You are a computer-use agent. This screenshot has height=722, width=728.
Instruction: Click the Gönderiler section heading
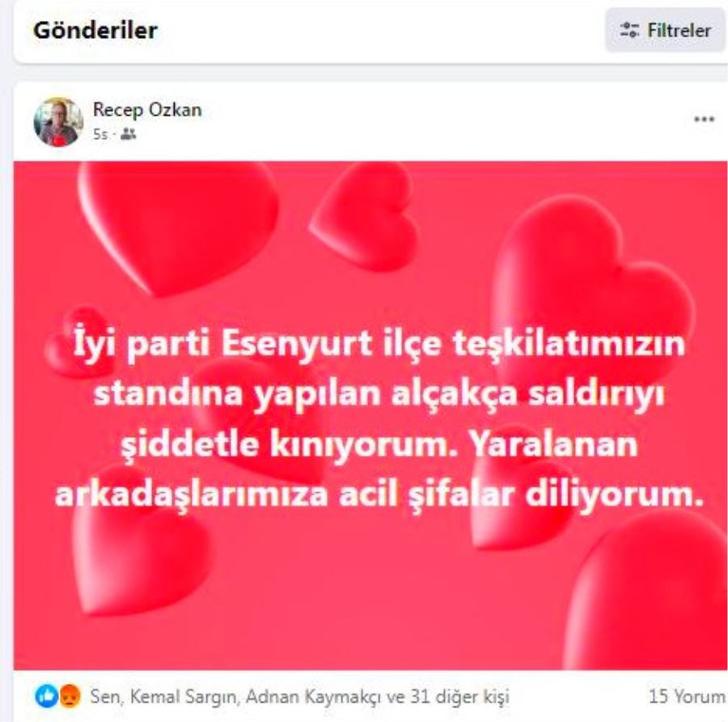[x=95, y=30]
